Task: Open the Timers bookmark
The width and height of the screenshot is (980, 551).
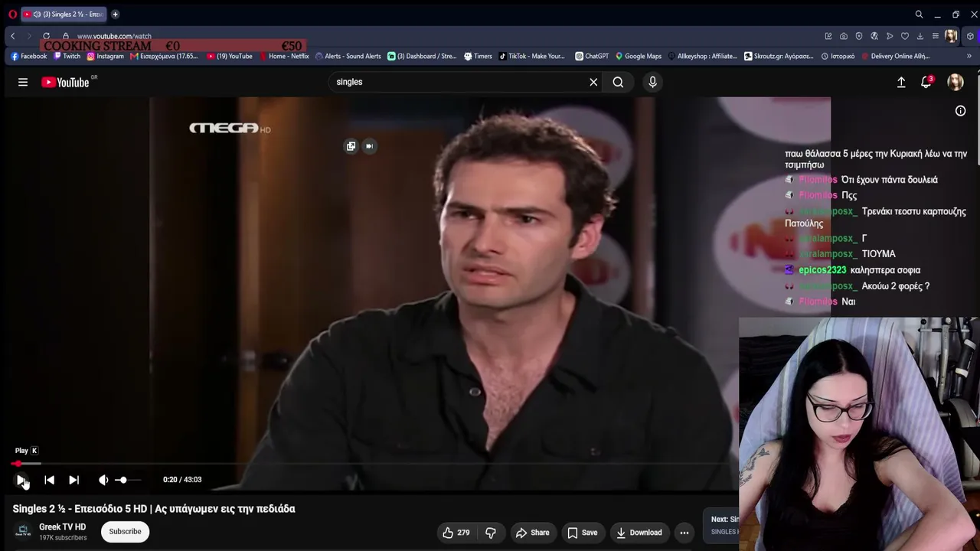Action: point(478,56)
